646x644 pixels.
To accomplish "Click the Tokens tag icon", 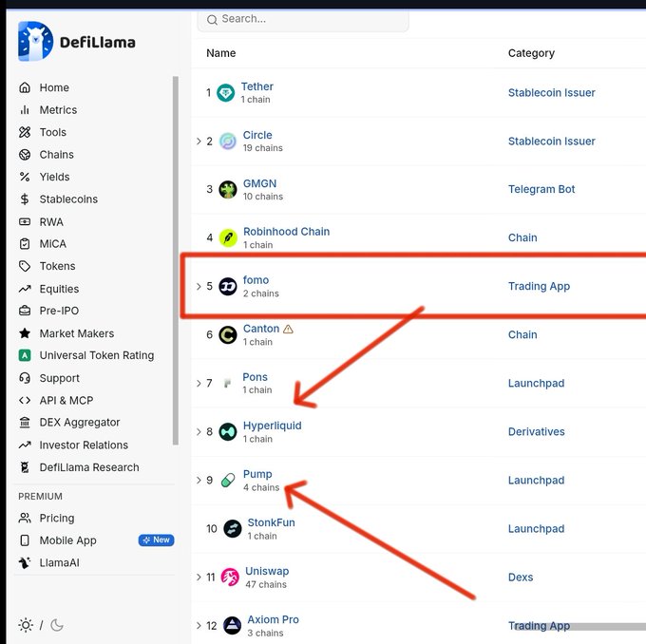I will pos(25,266).
